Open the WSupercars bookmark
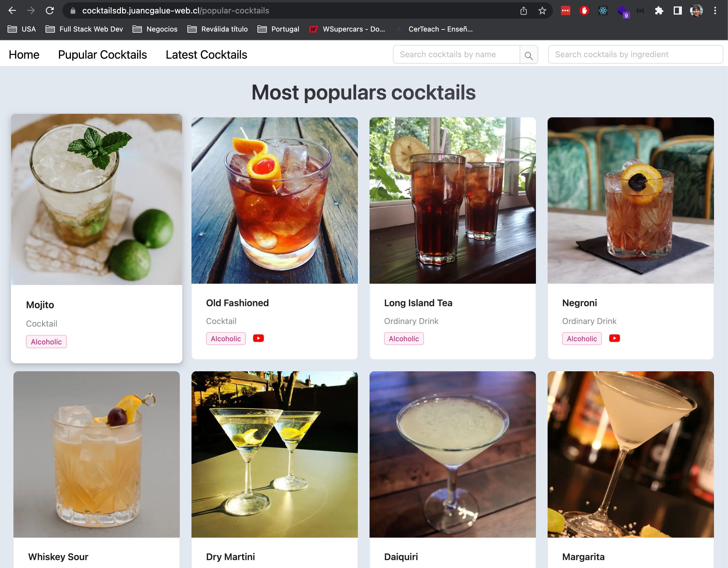The width and height of the screenshot is (728, 568). [347, 29]
